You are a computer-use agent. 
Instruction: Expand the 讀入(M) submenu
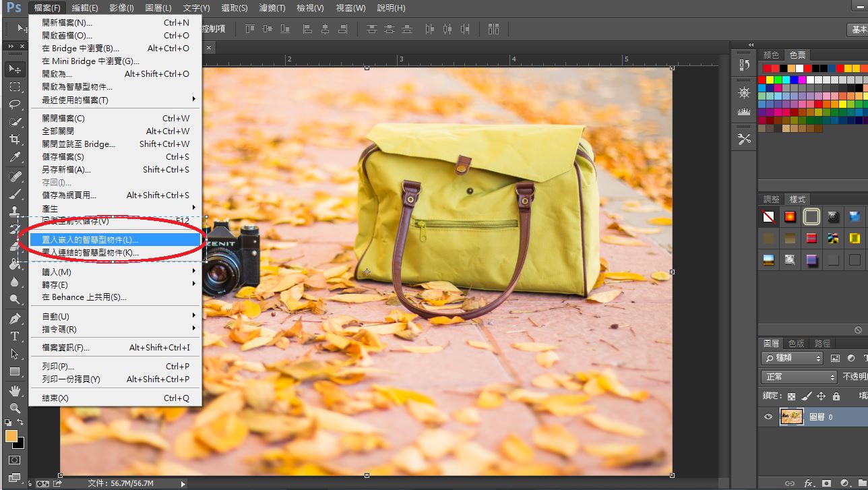click(x=116, y=272)
